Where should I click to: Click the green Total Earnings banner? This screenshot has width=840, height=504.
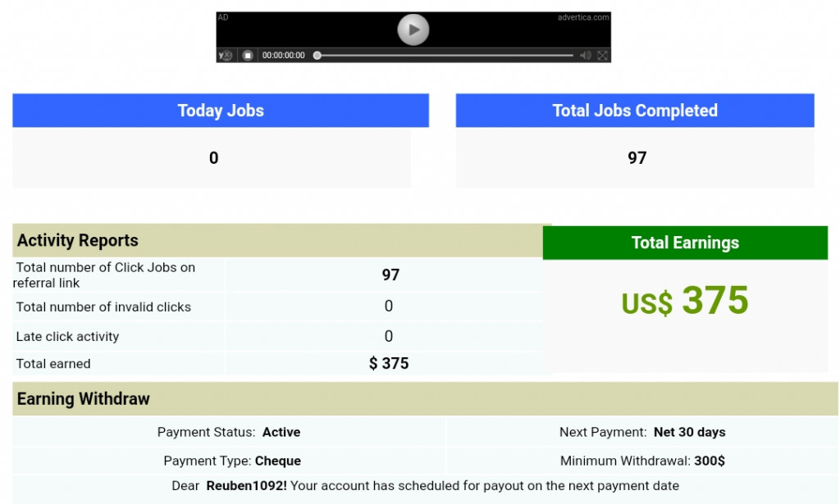(x=686, y=242)
